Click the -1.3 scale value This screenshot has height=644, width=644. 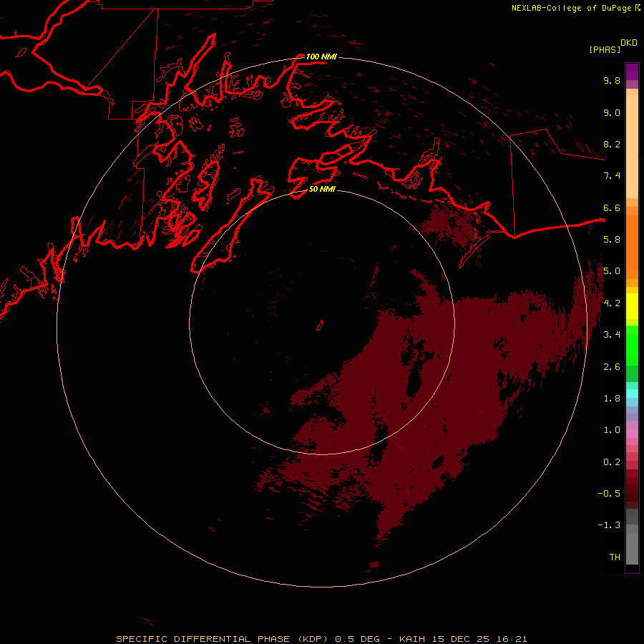(x=609, y=525)
